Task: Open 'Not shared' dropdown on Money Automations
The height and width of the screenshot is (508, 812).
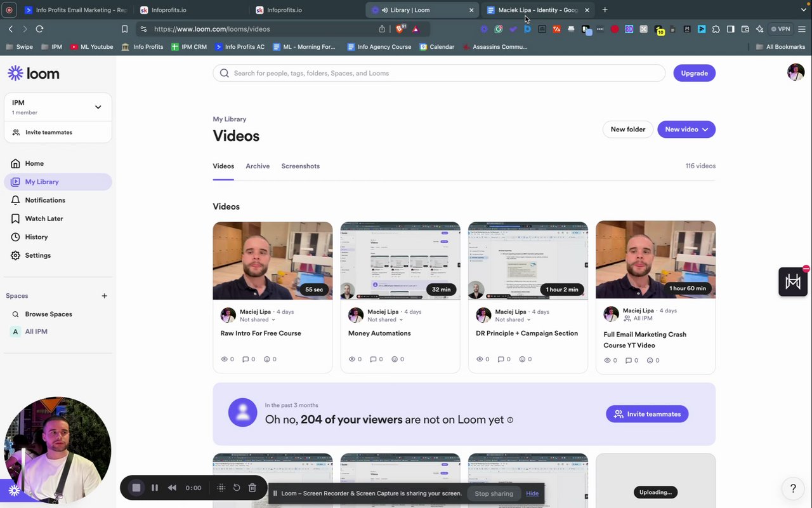Action: pos(385,319)
